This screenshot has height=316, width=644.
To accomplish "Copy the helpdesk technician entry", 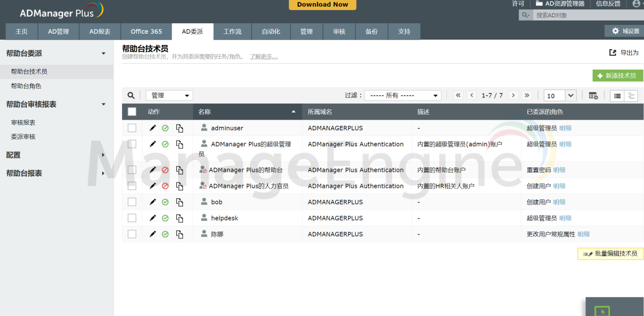I will pyautogui.click(x=179, y=218).
